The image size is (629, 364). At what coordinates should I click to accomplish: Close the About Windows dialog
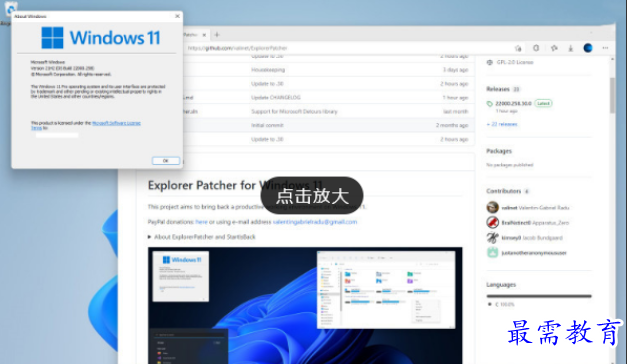pos(177,16)
